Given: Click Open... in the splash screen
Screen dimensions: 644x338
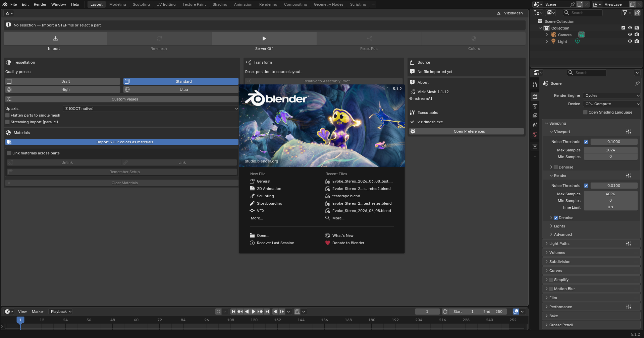Looking at the screenshot, I should point(263,235).
